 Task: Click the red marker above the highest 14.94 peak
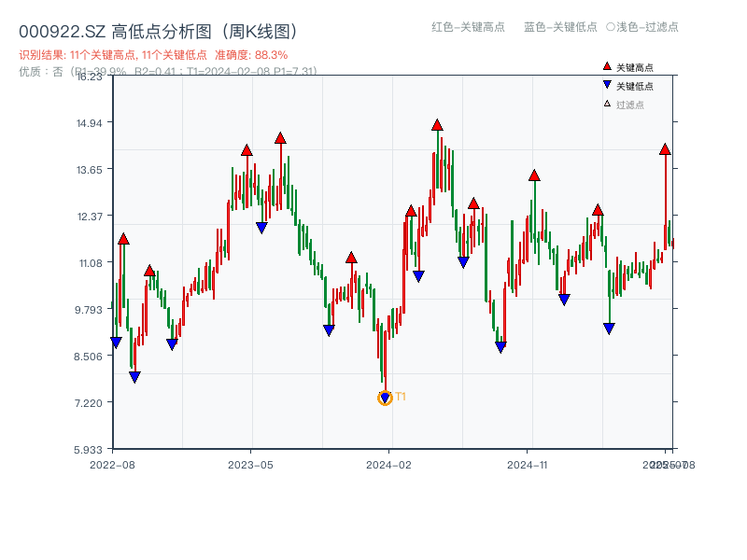tap(435, 122)
